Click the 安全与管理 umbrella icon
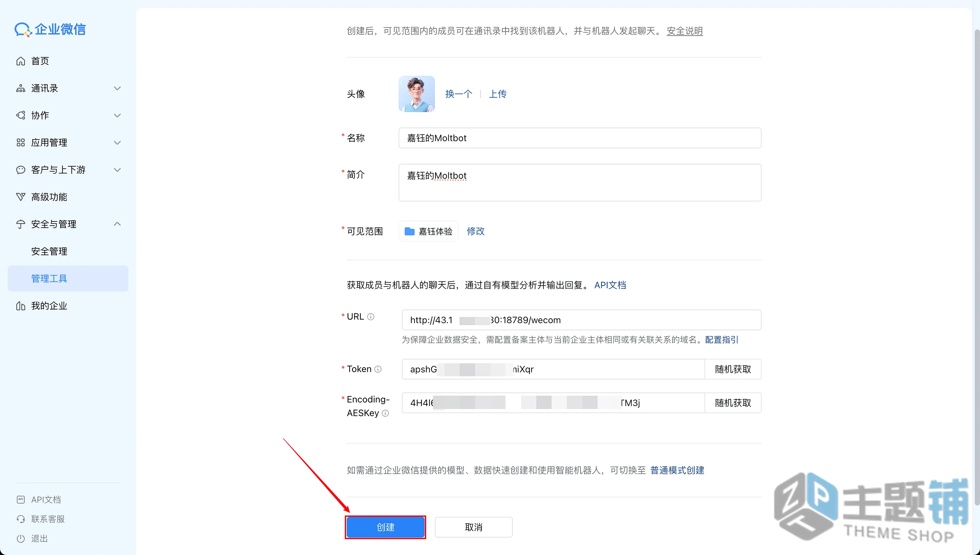The height and width of the screenshot is (555, 980). [x=21, y=224]
